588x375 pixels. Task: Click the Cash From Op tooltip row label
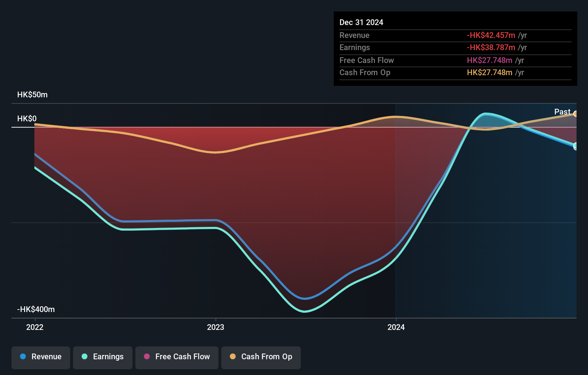click(x=365, y=72)
